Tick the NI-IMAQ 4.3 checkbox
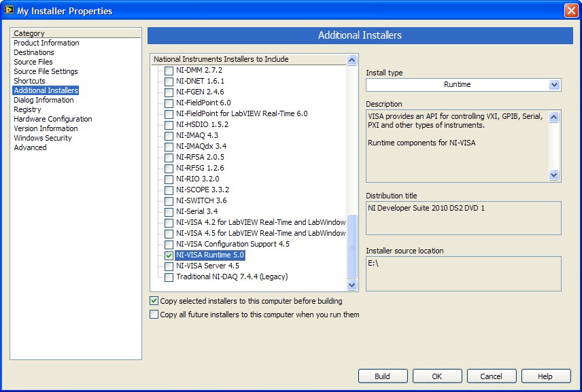The image size is (582, 392). tap(169, 136)
